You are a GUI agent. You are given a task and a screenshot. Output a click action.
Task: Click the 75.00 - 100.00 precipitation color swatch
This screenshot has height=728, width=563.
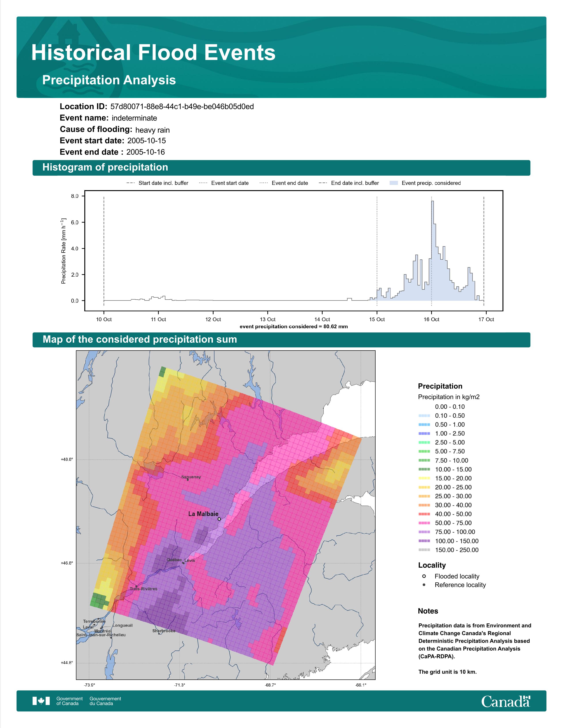tap(424, 532)
